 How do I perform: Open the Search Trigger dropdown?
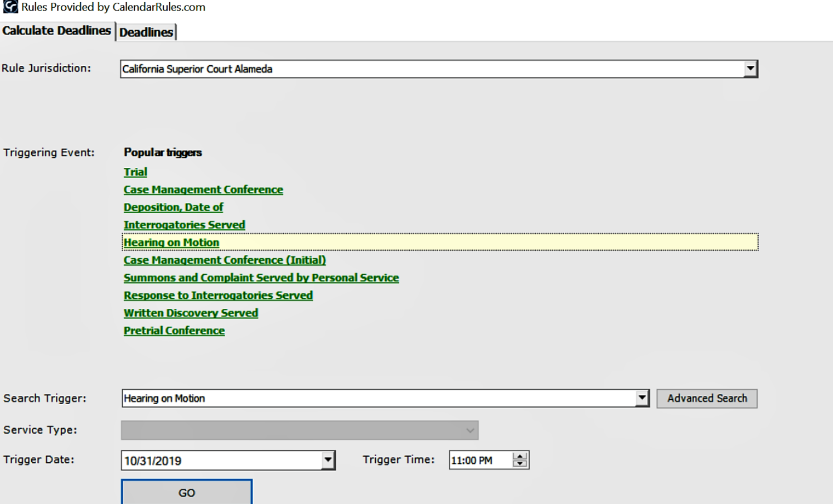pyautogui.click(x=644, y=399)
